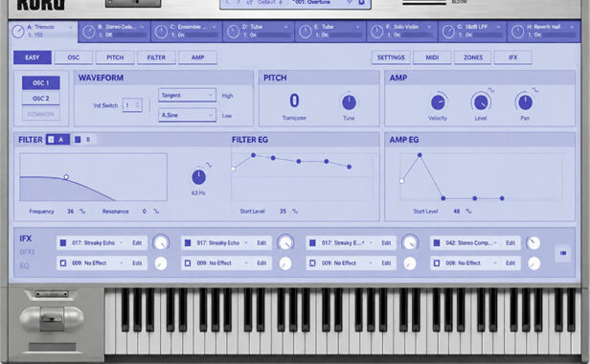Toggle No Effect checkbox below 042: Stereo Comp
This screenshot has height=364, width=590.
(x=437, y=263)
